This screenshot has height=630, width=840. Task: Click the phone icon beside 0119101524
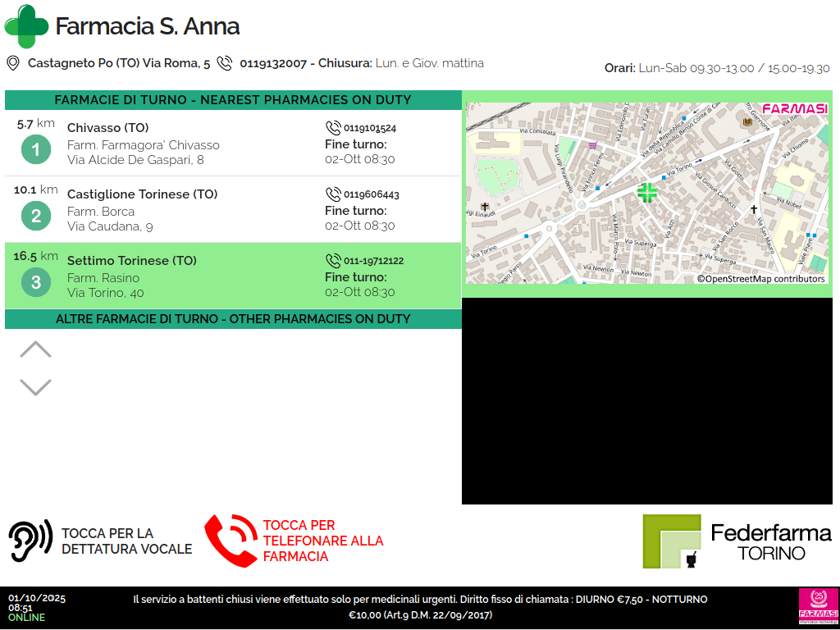click(333, 128)
